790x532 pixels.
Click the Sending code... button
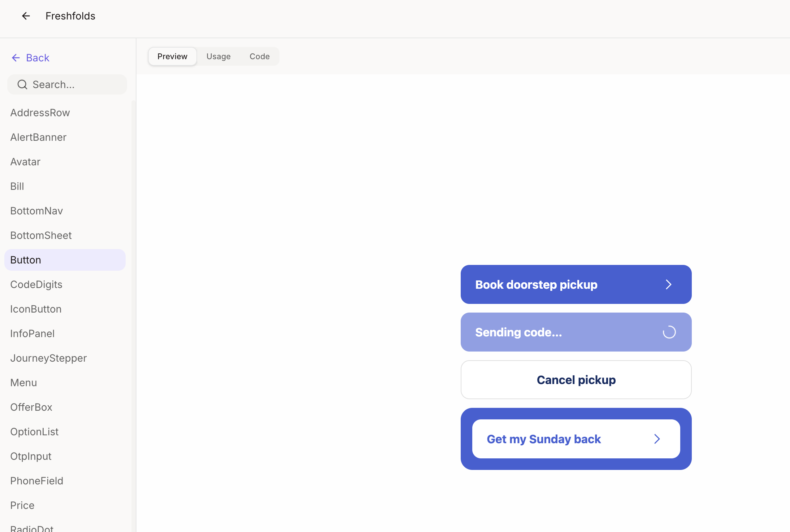[576, 332]
